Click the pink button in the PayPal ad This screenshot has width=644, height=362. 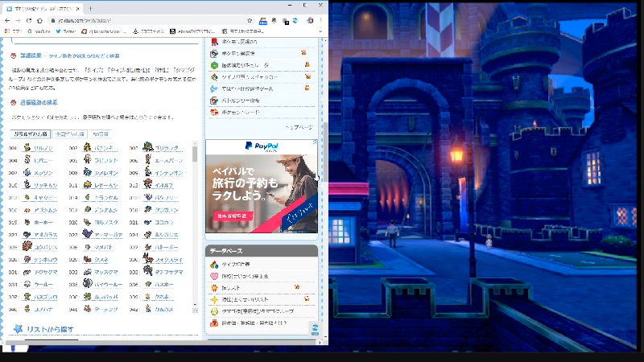pyautogui.click(x=233, y=216)
